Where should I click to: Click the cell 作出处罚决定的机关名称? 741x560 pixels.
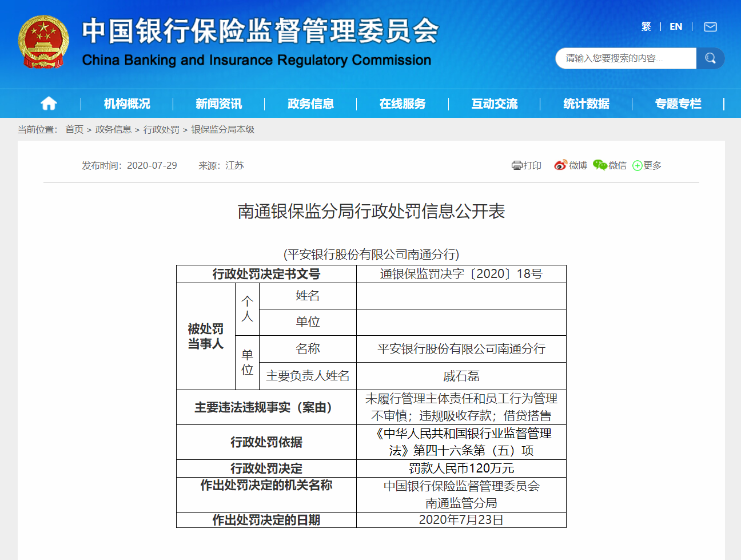(x=266, y=495)
